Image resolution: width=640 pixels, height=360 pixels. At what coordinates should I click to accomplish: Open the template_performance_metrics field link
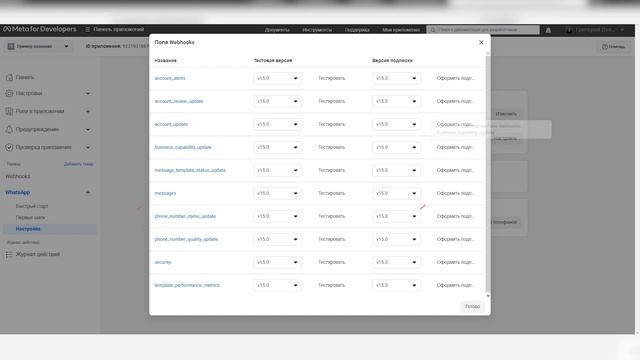[187, 285]
